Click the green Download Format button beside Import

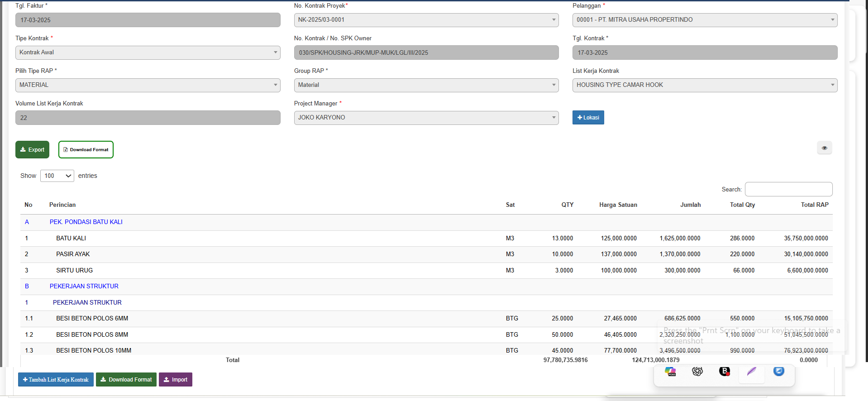126,380
